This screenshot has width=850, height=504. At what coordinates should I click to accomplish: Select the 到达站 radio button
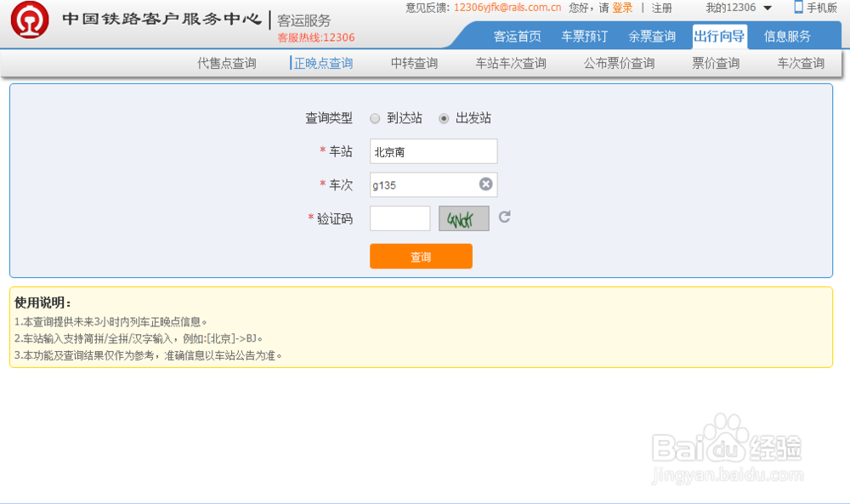click(x=374, y=118)
